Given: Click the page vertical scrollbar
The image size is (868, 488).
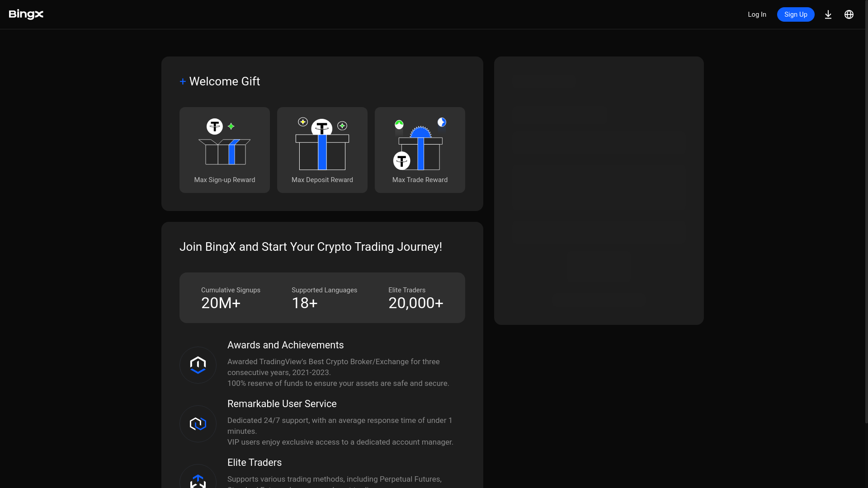Looking at the screenshot, I should [x=866, y=211].
